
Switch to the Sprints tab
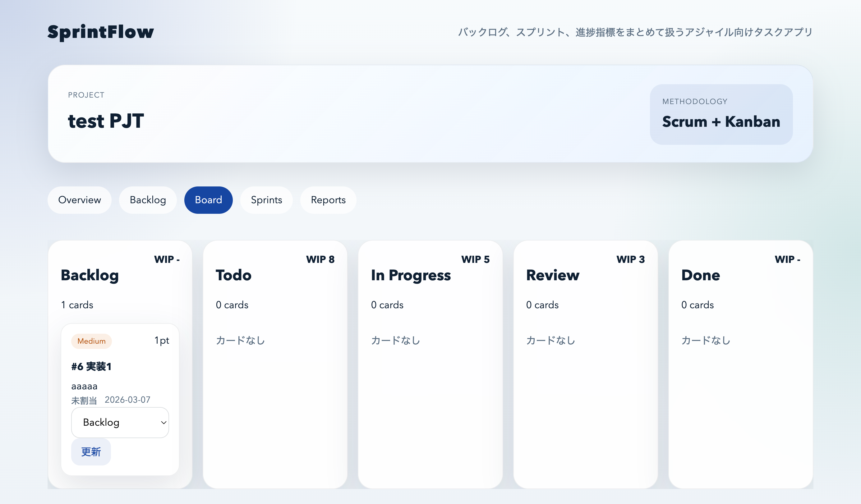click(x=266, y=200)
